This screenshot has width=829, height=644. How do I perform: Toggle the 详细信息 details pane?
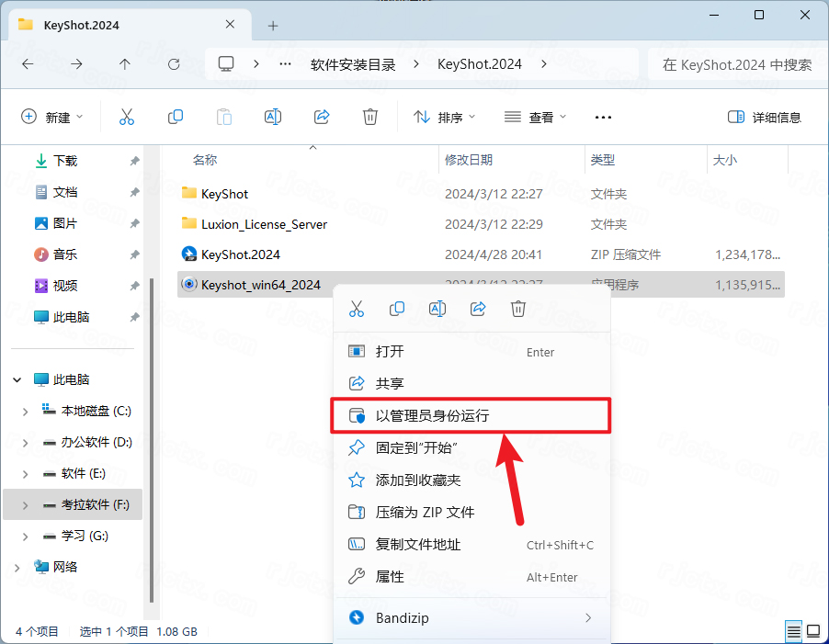[x=765, y=117]
